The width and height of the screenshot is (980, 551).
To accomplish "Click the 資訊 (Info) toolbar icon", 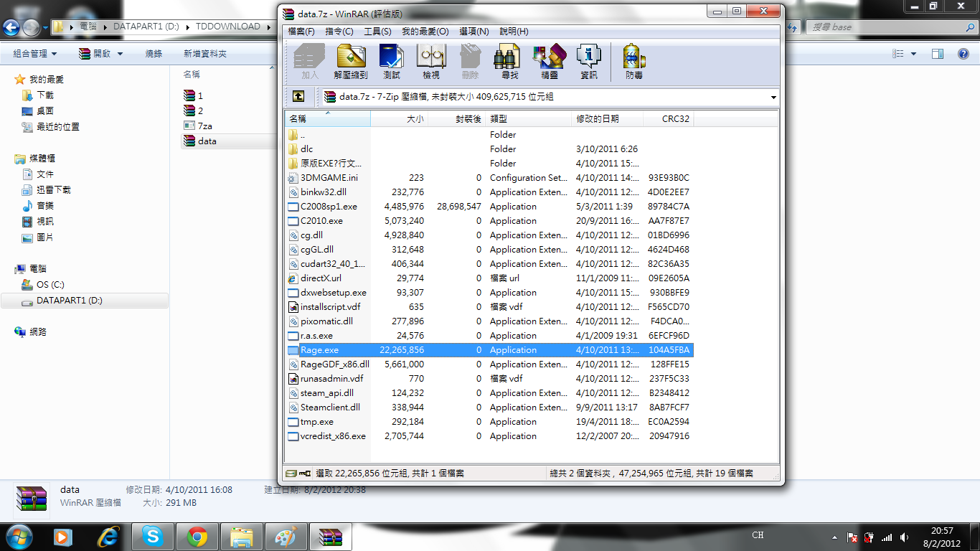I will pos(588,61).
